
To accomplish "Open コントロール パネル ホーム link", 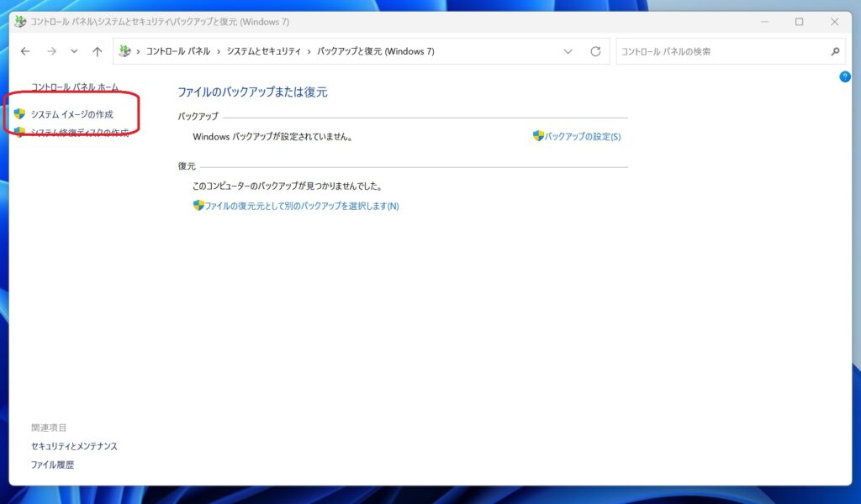I will pyautogui.click(x=75, y=87).
